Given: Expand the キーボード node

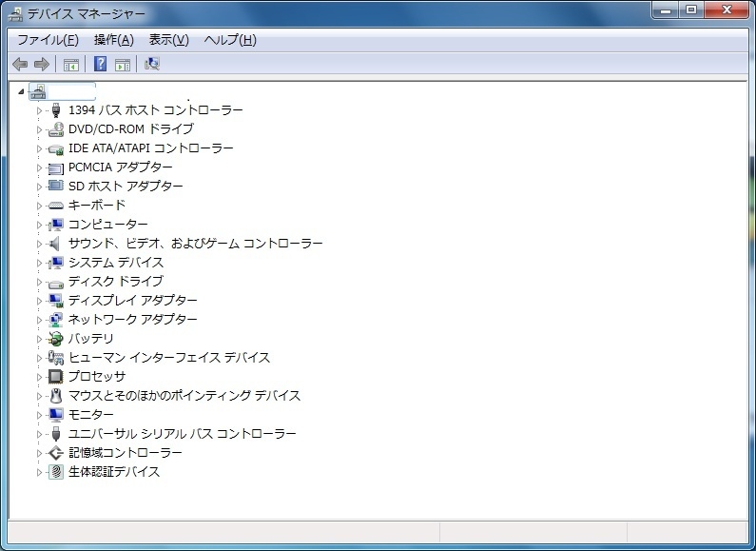Looking at the screenshot, I should click(x=40, y=206).
